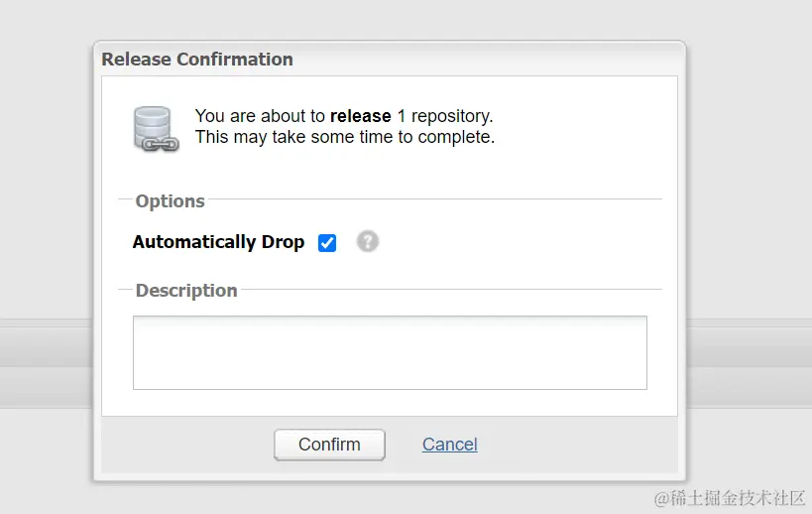
Task: Click the bold word "release" in message
Action: (x=360, y=116)
